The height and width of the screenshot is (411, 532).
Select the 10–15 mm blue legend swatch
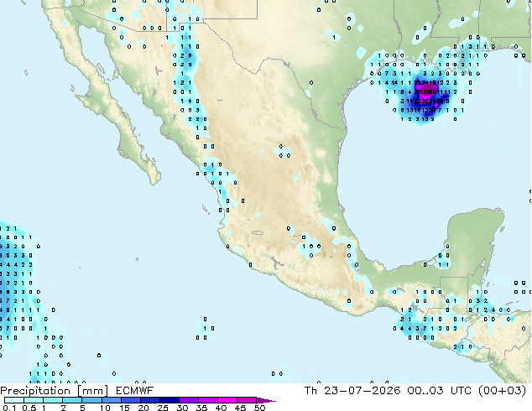tap(111, 400)
